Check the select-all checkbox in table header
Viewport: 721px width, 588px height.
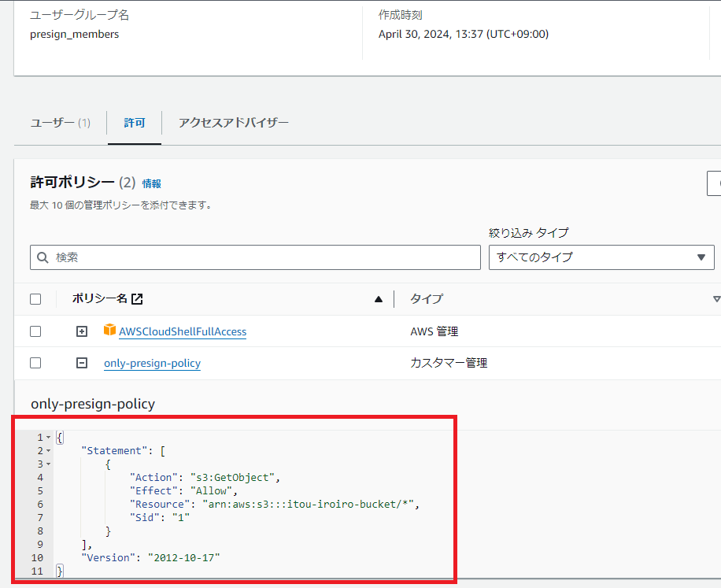coord(35,298)
